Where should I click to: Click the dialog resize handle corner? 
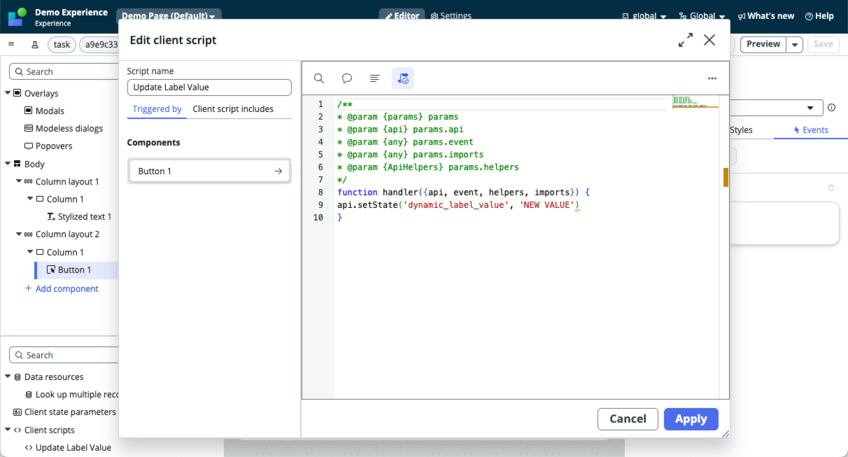[x=725, y=433]
